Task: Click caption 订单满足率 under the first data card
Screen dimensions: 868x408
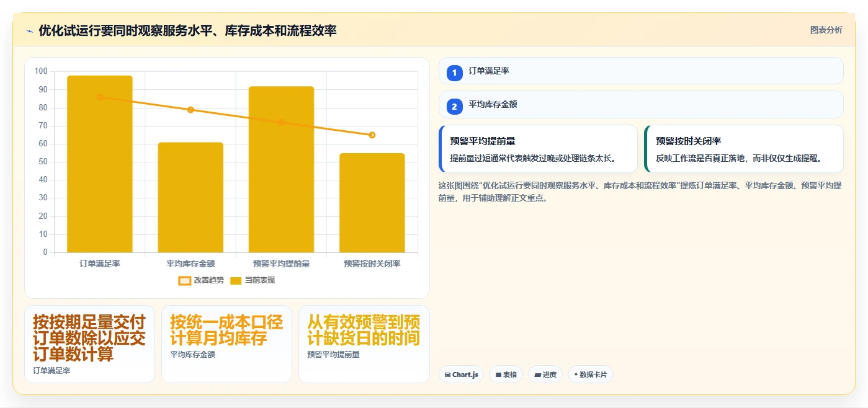Action: click(51, 371)
